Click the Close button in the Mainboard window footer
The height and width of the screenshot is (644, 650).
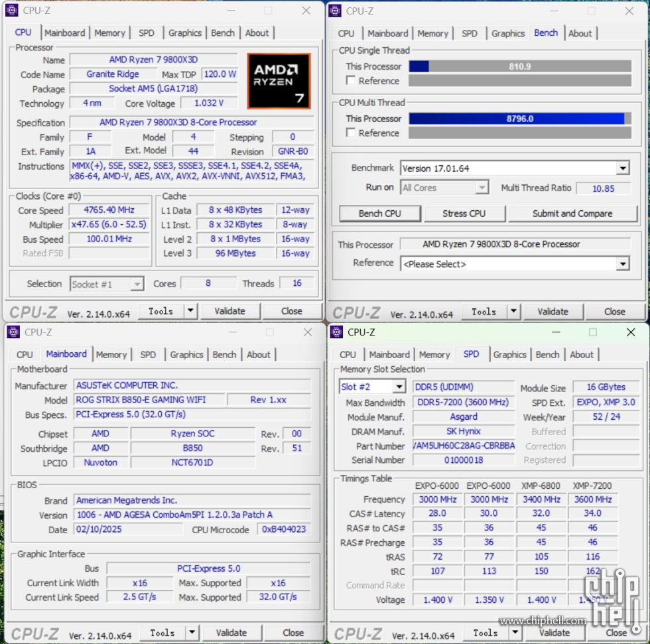(x=293, y=633)
